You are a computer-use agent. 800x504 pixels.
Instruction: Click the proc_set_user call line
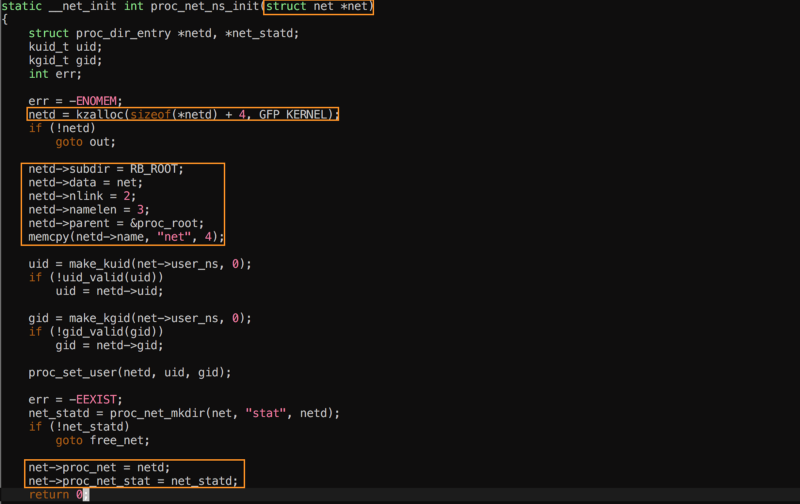130,372
